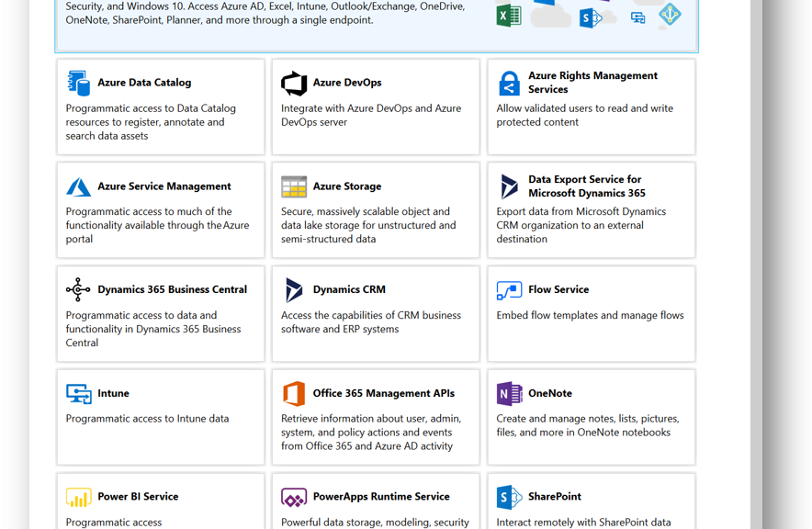This screenshot has height=529, width=812.
Task: Click the Dynamics CRM icon
Action: coord(294,290)
